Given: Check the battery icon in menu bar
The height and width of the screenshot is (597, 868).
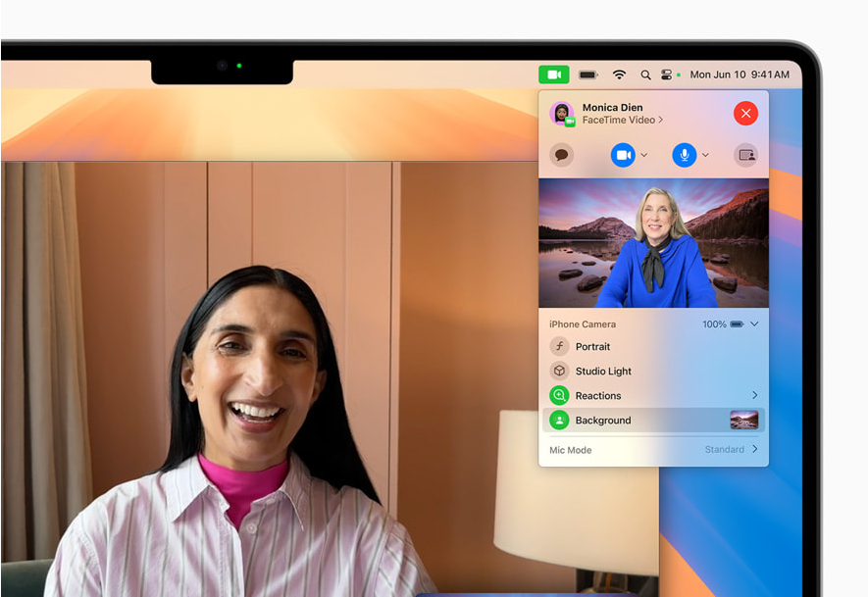Looking at the screenshot, I should 587,75.
